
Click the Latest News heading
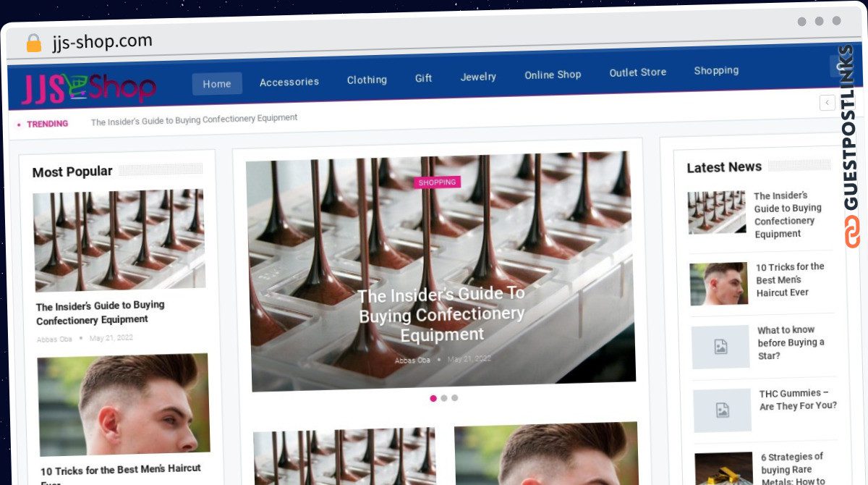coord(724,167)
